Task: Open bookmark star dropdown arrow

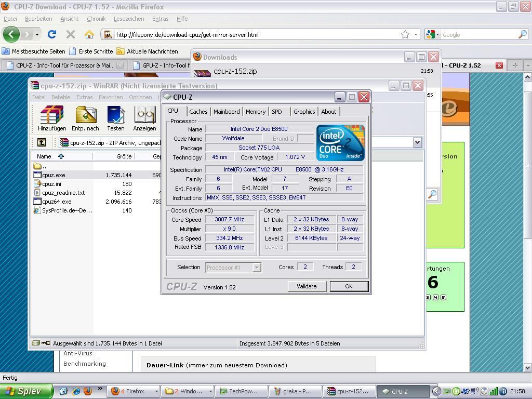Action: click(416, 34)
